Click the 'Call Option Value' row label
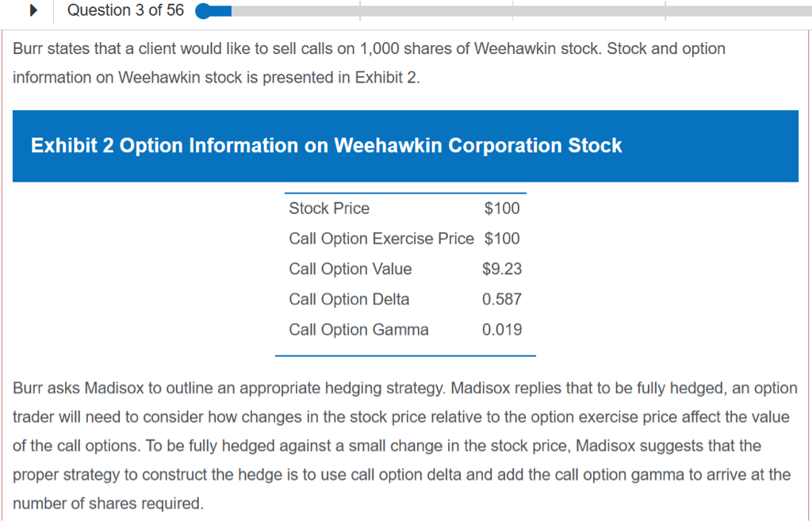 (x=350, y=269)
